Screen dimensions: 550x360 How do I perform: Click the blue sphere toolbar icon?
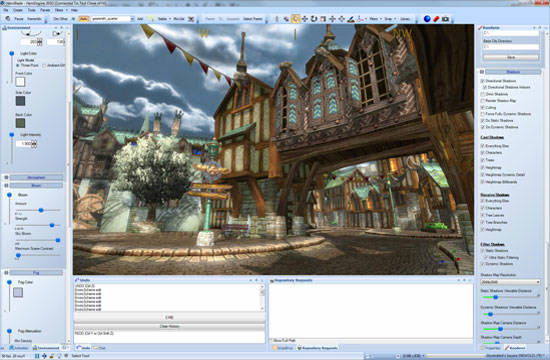pyautogui.click(x=427, y=19)
